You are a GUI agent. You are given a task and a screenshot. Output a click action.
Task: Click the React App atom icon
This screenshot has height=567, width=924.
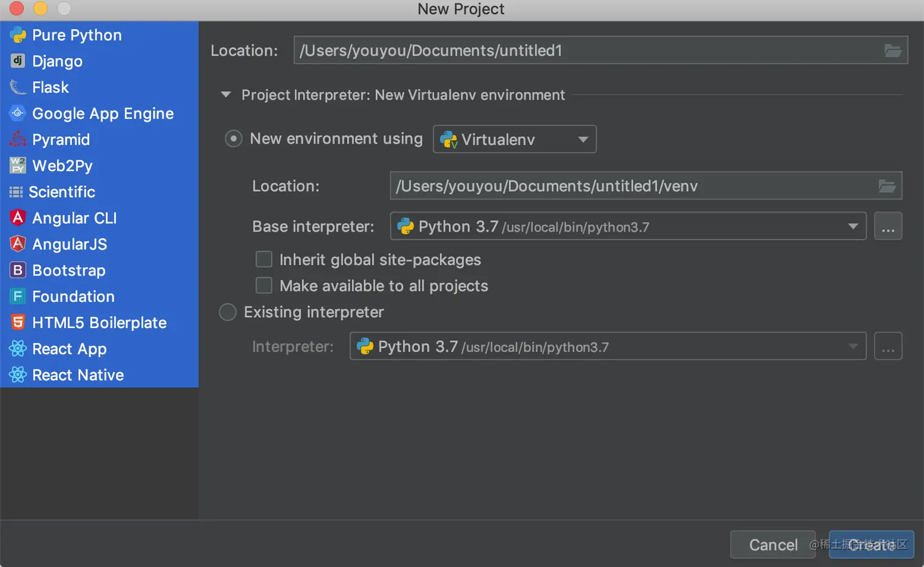click(x=18, y=348)
